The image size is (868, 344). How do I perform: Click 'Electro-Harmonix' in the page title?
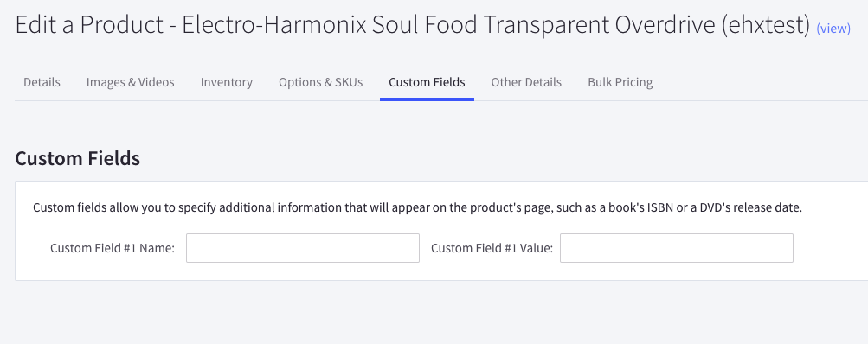(274, 25)
